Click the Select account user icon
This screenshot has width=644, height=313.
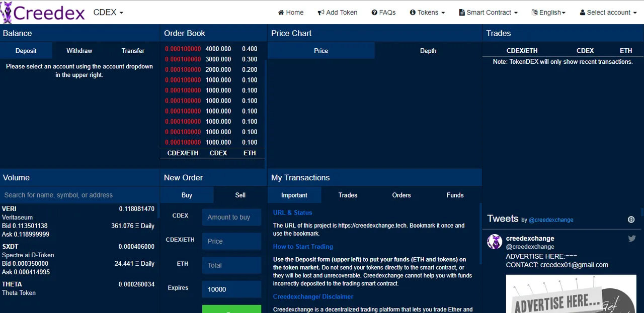[x=582, y=13]
